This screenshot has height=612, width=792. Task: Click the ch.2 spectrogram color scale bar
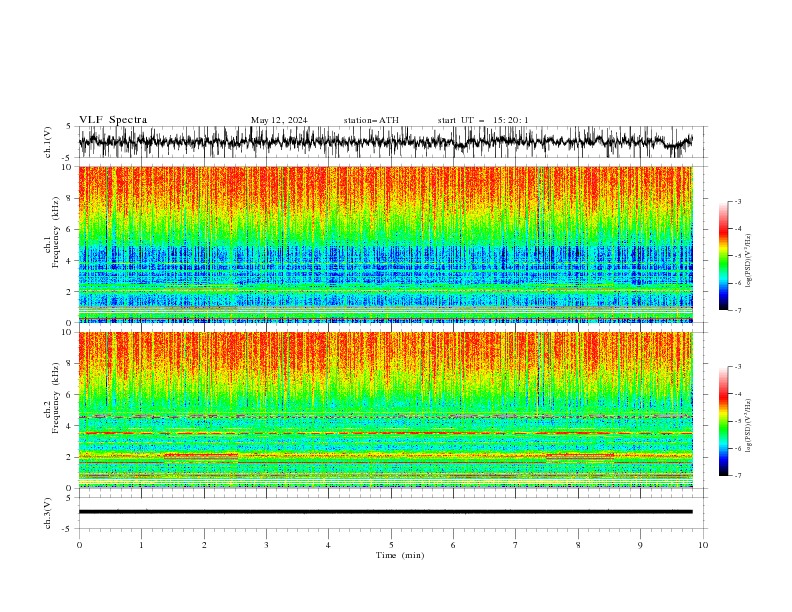coord(724,421)
